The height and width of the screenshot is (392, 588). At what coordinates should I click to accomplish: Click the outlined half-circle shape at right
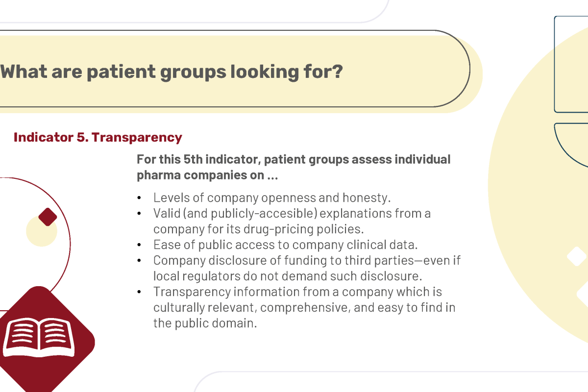pos(571,145)
